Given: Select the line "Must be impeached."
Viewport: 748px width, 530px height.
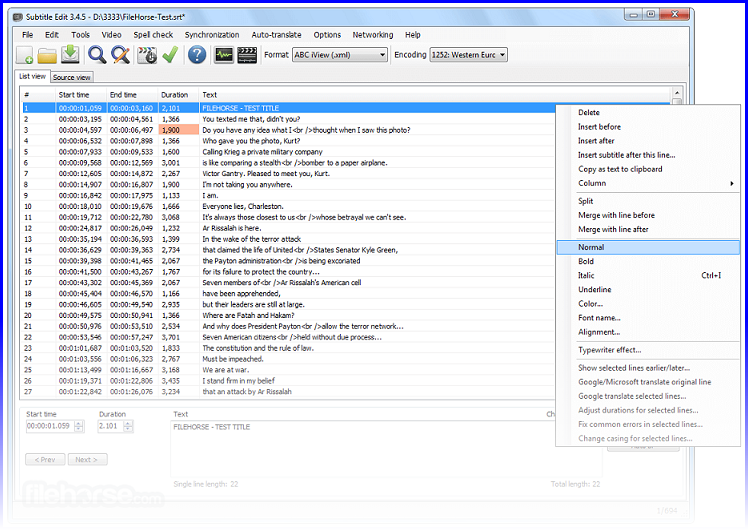Looking at the screenshot, I should 288,359.
